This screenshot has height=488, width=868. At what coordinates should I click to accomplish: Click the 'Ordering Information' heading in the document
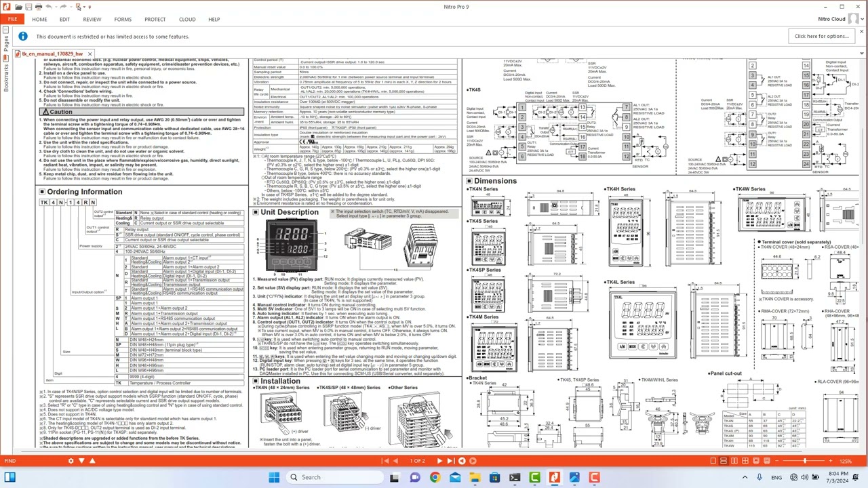tap(85, 192)
